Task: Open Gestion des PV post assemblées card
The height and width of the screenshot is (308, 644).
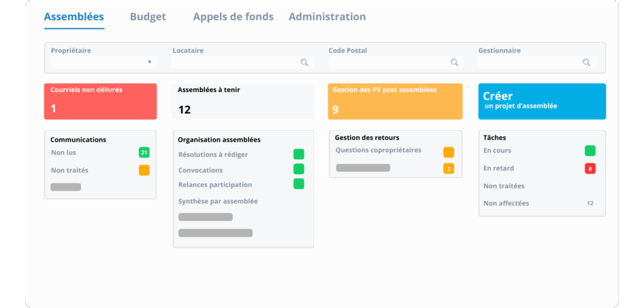Action: (x=395, y=101)
